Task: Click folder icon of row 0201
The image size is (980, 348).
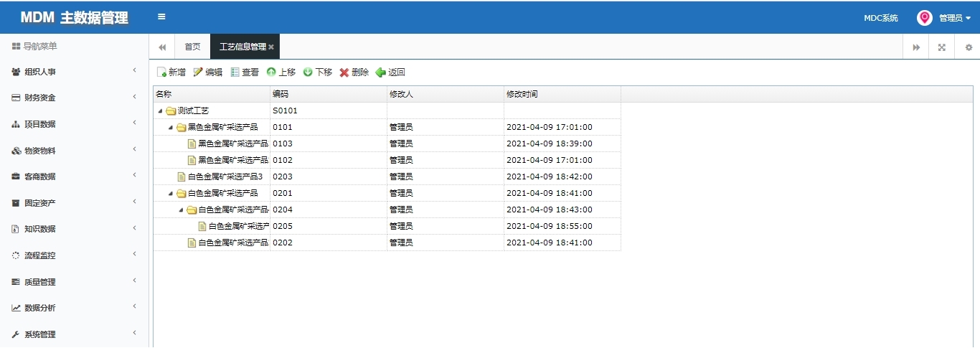Action: (182, 194)
